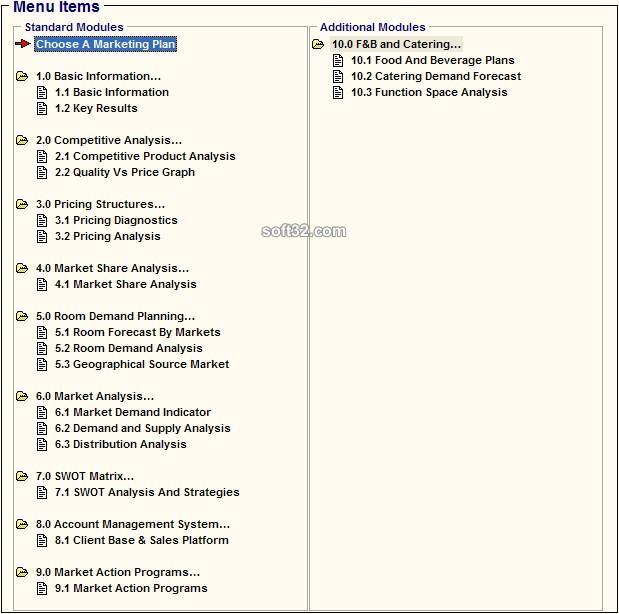
Task: Click document icon beside 6.1 Market Demand Indicator
Action: click(42, 412)
